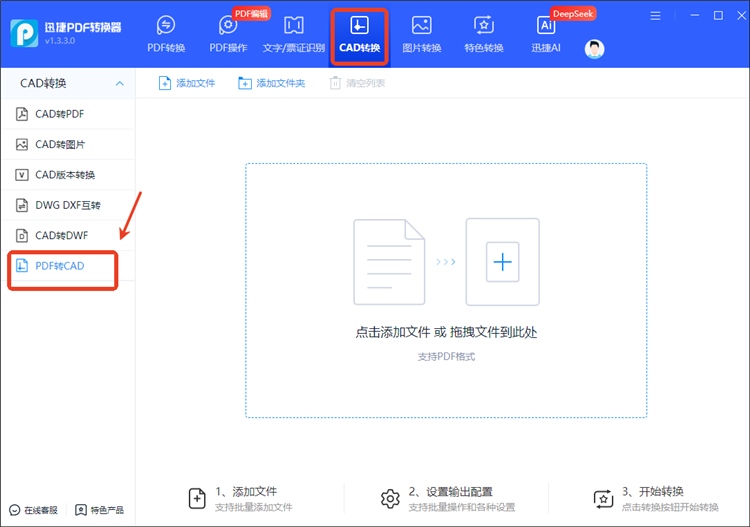Click the version text v1.3.3.0

[60, 41]
